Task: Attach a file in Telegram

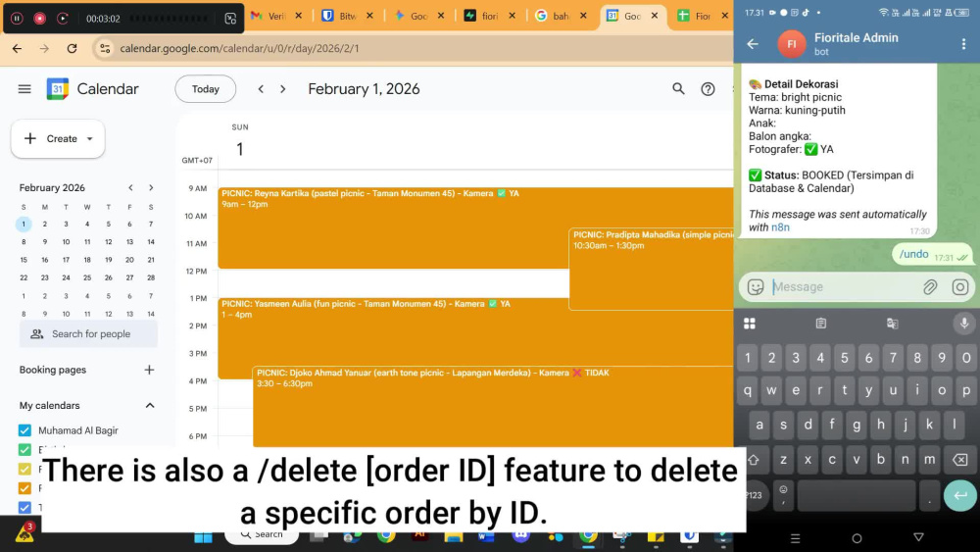Action: (930, 287)
